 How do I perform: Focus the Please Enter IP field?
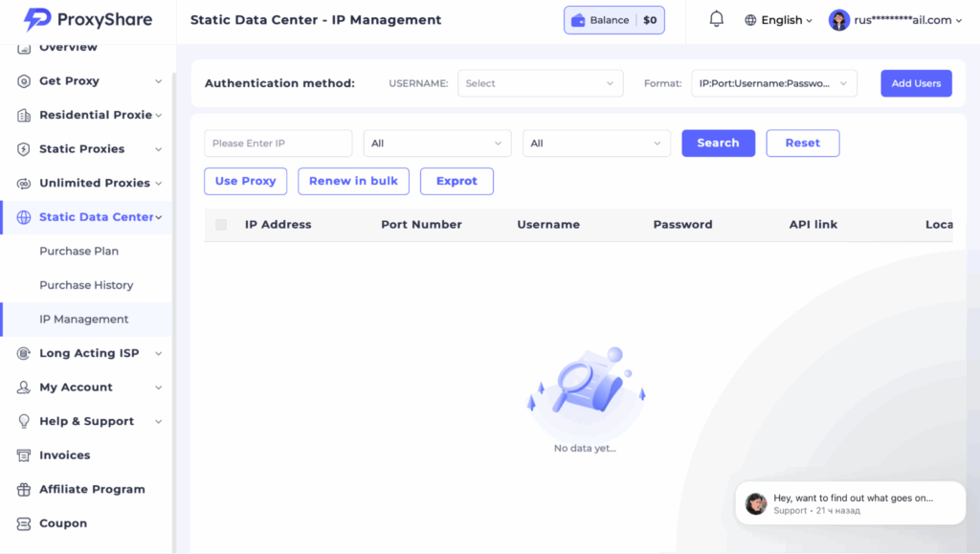click(278, 143)
